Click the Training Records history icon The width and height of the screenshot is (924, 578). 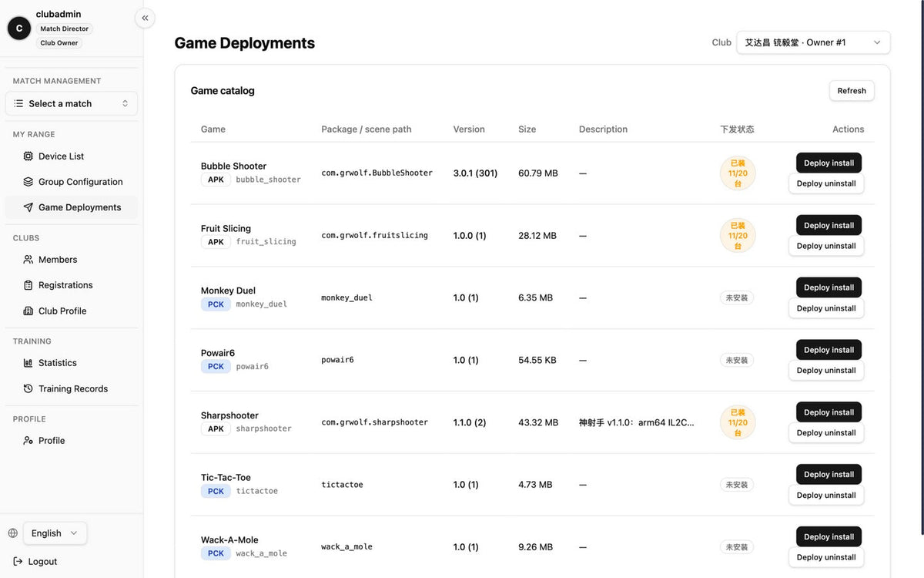click(28, 389)
